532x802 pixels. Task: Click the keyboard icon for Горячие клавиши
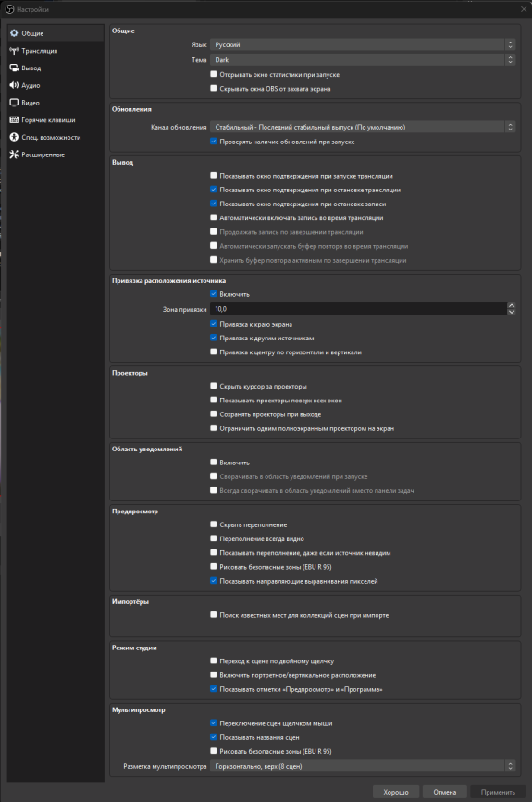pos(14,120)
